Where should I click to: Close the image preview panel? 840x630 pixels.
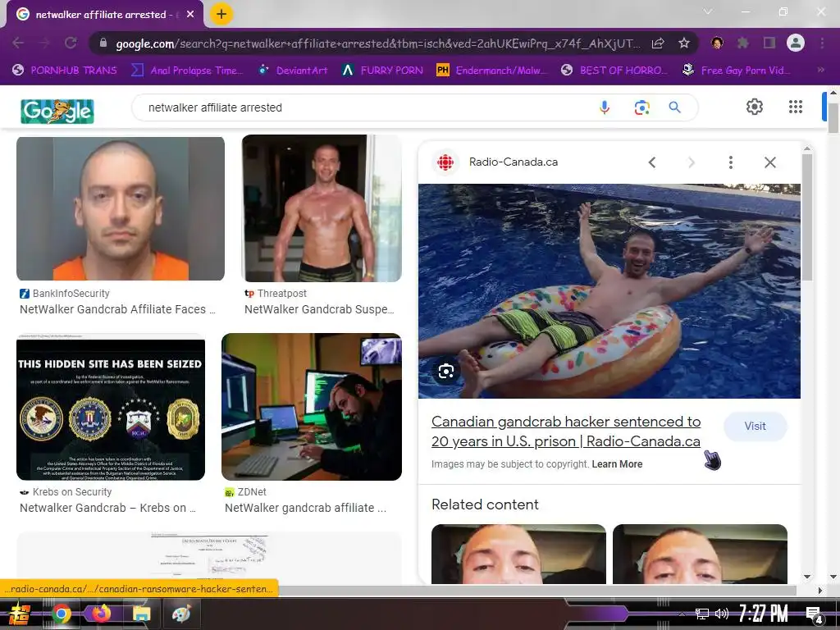click(769, 162)
